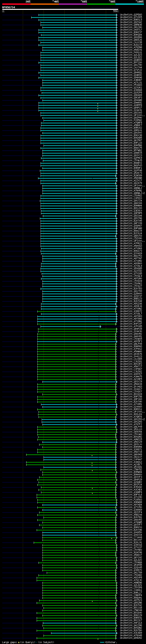Select the UniRef100_C7JA08 label
Screen dimensions: 146x644
coord(131,538)
